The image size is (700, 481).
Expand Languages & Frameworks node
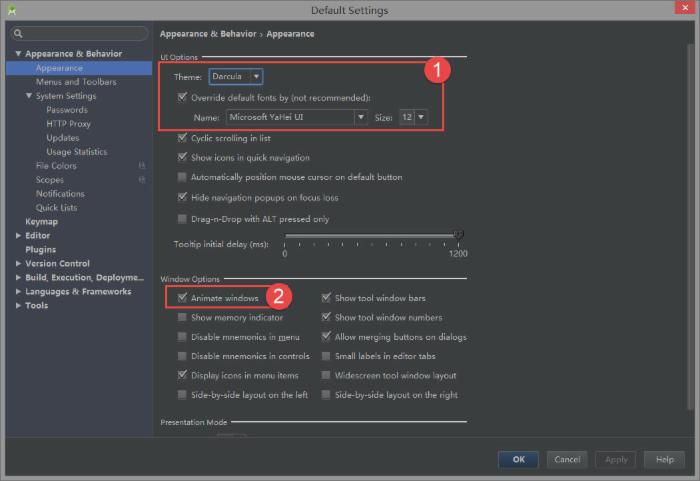coord(18,292)
